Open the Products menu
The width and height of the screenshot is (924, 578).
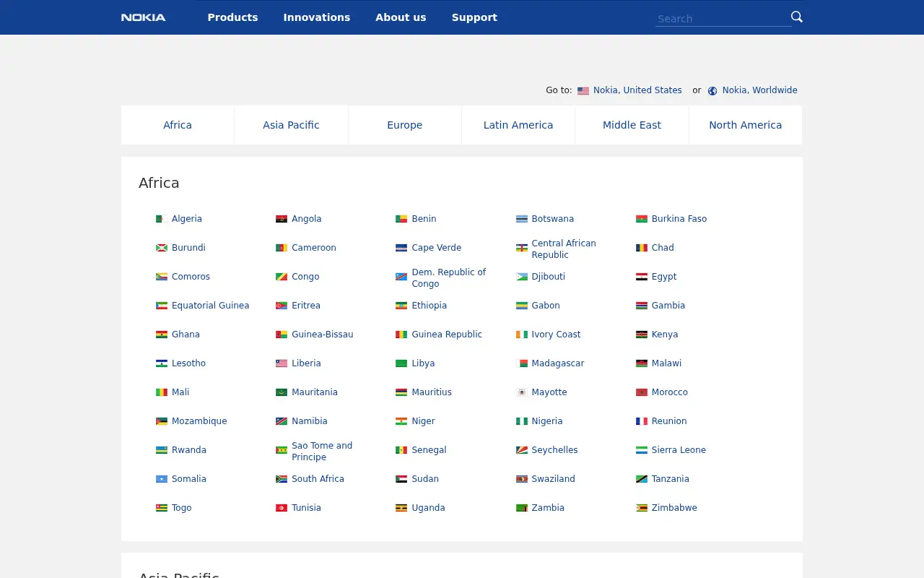click(232, 17)
